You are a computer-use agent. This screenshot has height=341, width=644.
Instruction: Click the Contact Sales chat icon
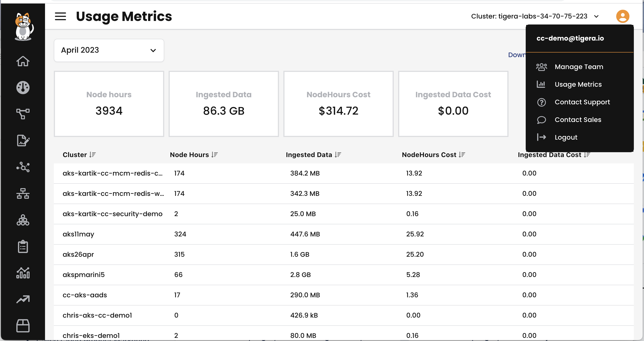542,120
